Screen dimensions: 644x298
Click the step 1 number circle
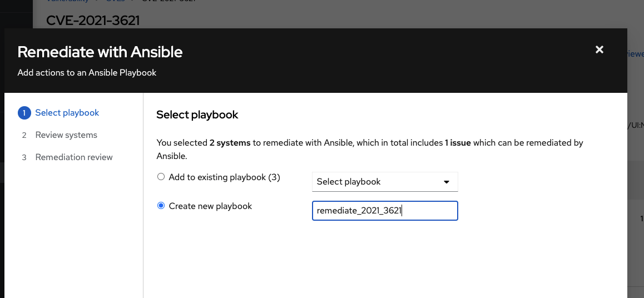click(x=24, y=113)
